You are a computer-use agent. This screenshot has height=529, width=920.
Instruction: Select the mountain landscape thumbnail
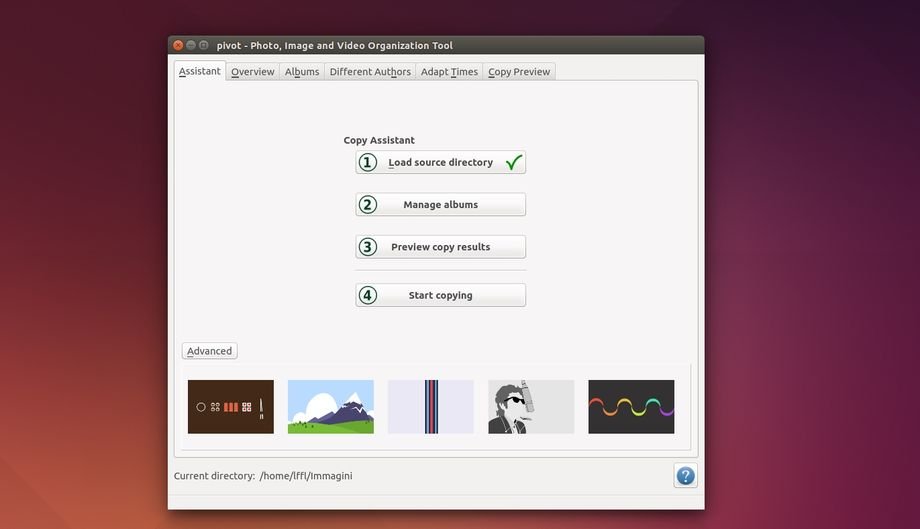click(x=331, y=407)
